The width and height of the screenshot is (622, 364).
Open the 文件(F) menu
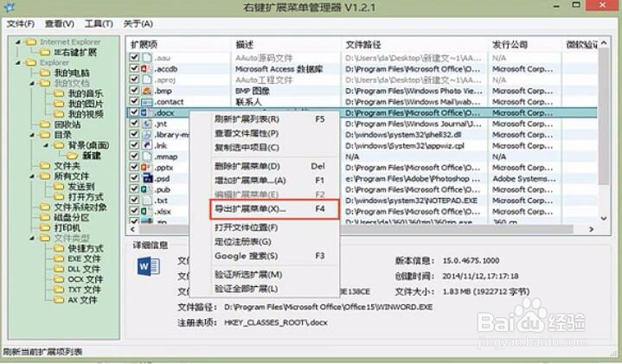click(21, 24)
